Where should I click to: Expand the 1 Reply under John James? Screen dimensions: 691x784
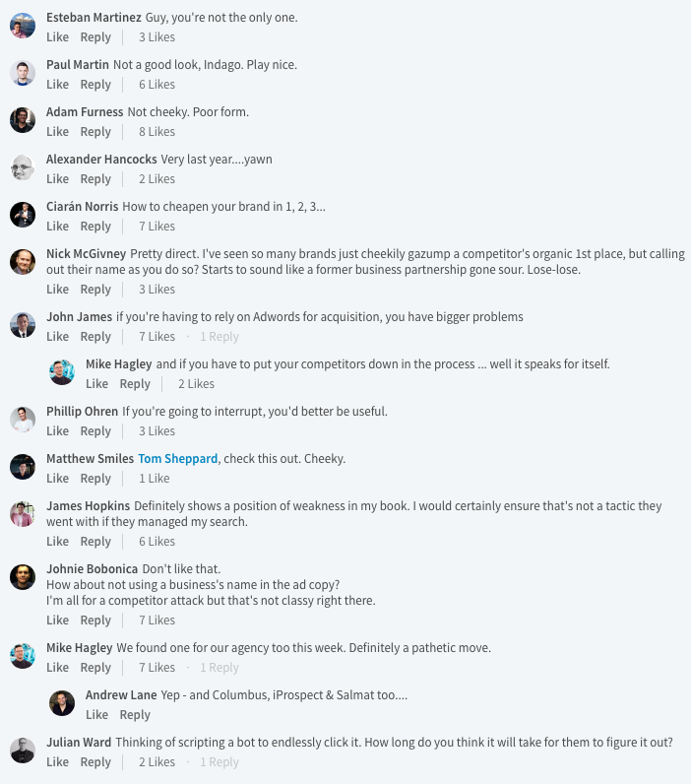tap(220, 337)
